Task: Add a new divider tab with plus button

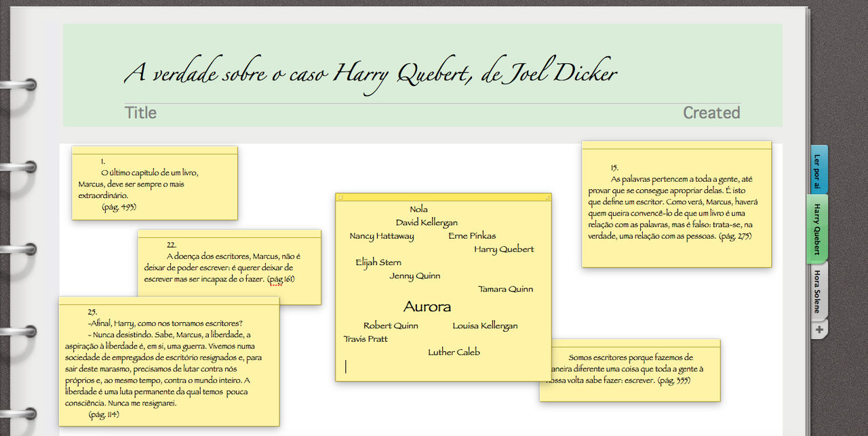Action: click(x=819, y=330)
